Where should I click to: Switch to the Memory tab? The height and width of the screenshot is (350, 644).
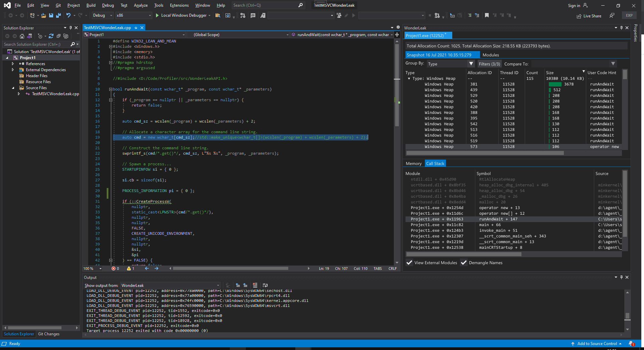tap(414, 163)
